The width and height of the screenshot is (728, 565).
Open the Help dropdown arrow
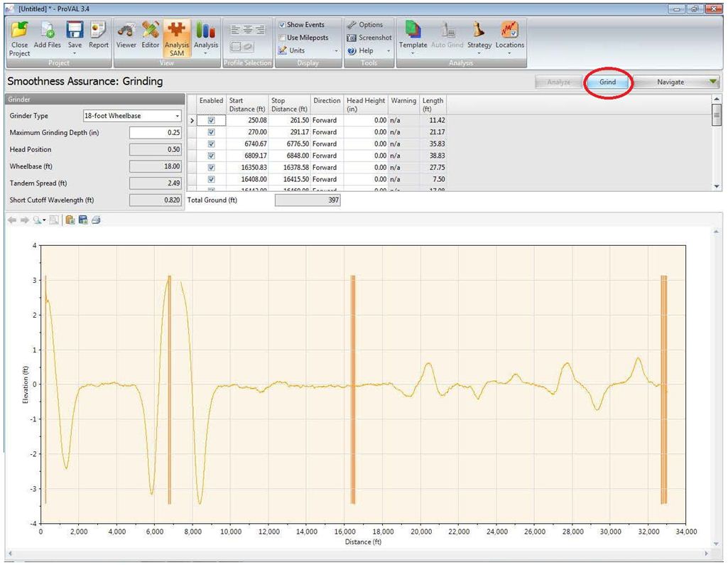point(388,50)
